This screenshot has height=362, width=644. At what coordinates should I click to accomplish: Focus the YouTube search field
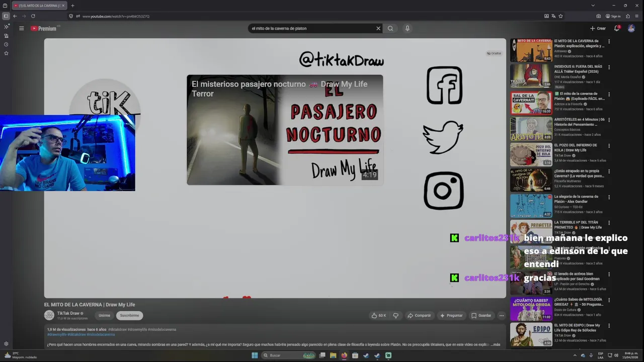tap(312, 28)
